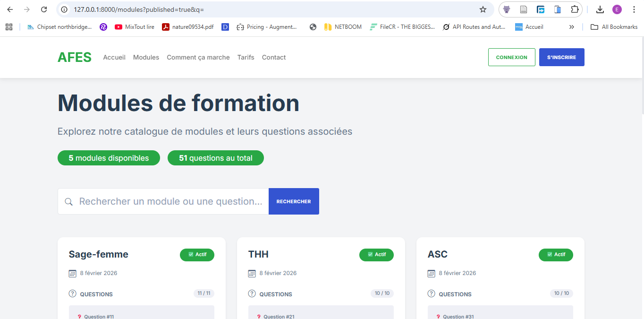Click the magnifier icon in the search field
The image size is (644, 319).
tap(69, 202)
